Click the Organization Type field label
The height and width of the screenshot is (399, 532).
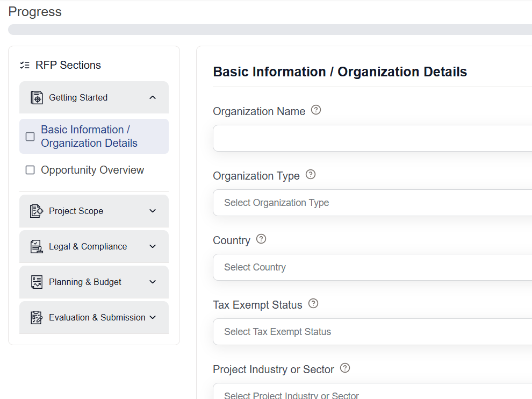pos(256,176)
